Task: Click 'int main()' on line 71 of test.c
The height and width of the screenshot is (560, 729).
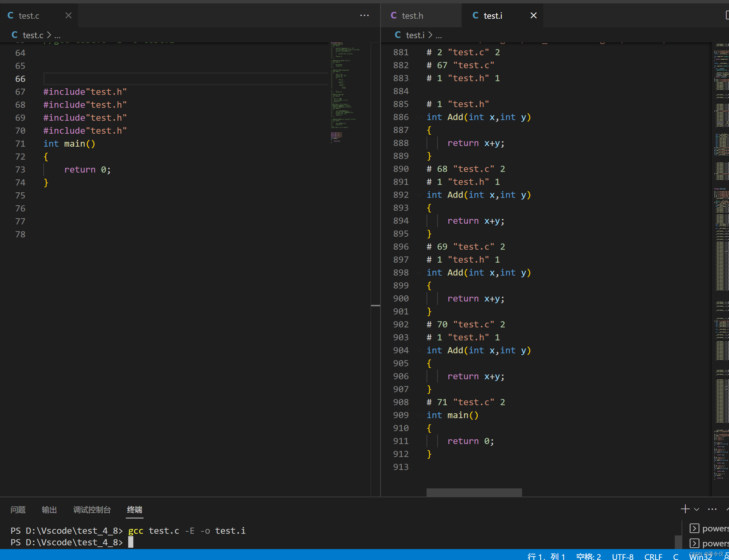Action: (x=69, y=144)
